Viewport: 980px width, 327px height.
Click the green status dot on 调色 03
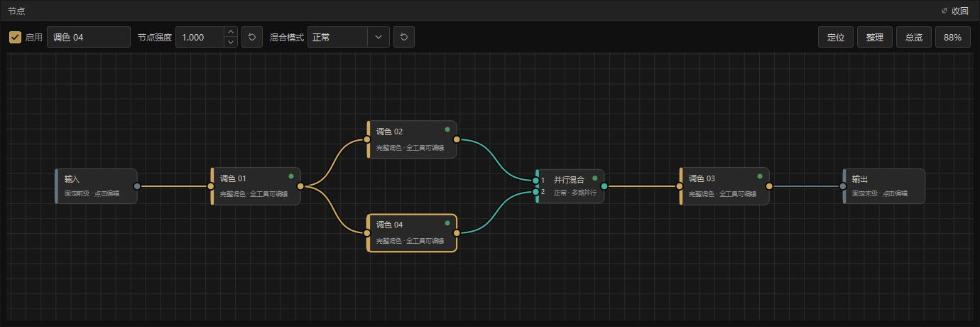pyautogui.click(x=760, y=176)
